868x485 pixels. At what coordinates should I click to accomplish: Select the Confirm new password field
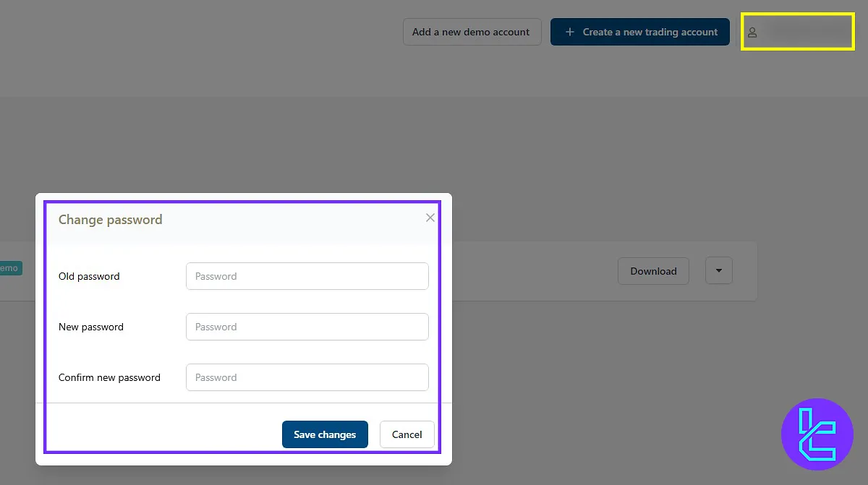307,377
